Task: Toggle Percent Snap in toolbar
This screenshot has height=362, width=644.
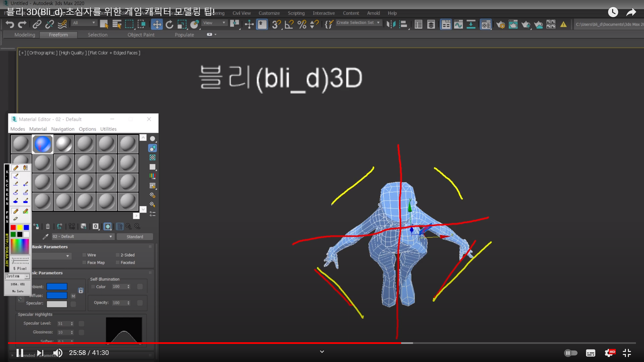Action: pyautogui.click(x=302, y=24)
